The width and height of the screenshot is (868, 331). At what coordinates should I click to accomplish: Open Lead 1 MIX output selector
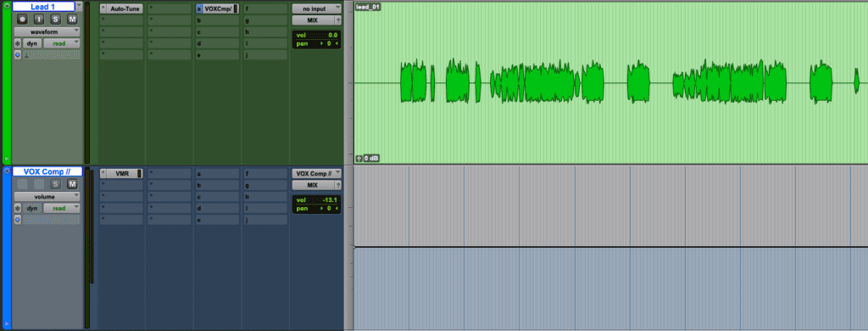313,20
